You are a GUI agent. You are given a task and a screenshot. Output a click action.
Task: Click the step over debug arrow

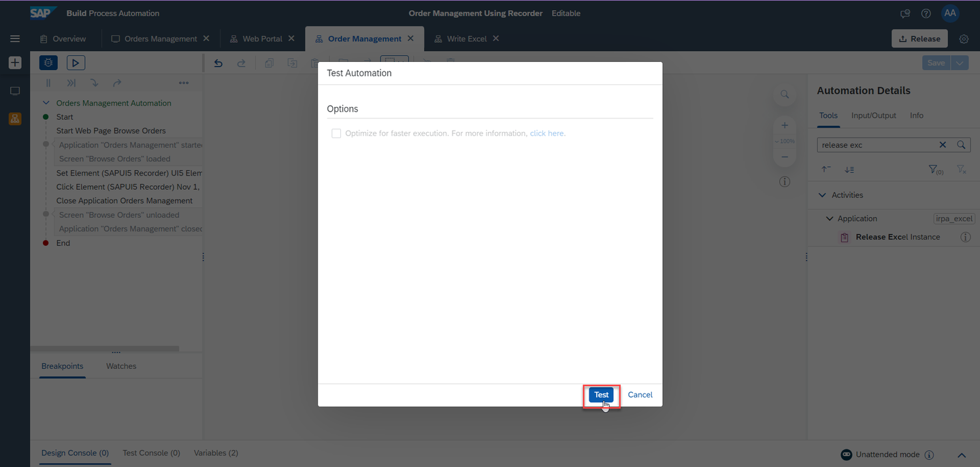coord(71,83)
